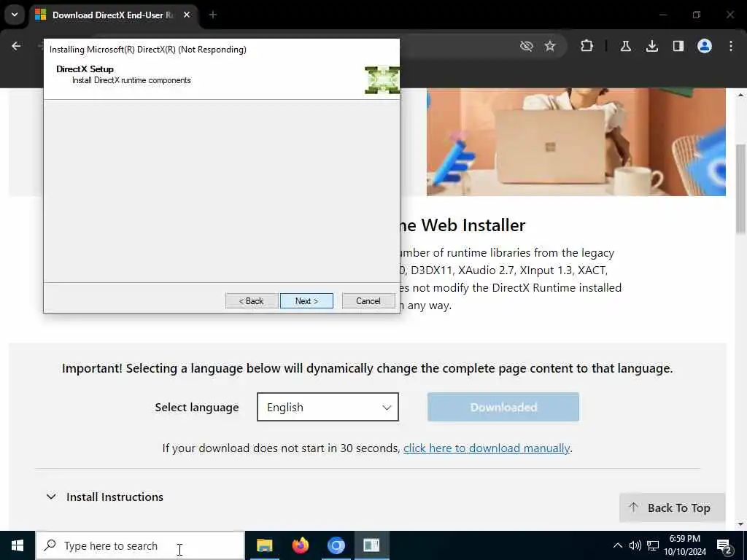Click the DirectX logo icon in setup

tap(382, 79)
